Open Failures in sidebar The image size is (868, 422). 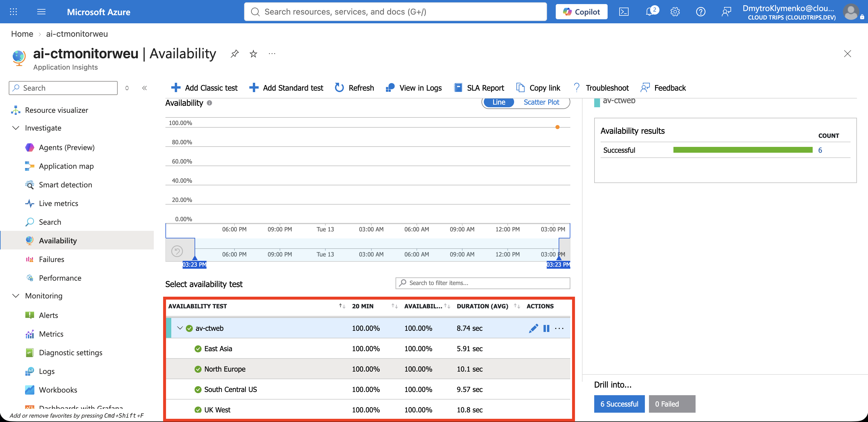pos(51,260)
